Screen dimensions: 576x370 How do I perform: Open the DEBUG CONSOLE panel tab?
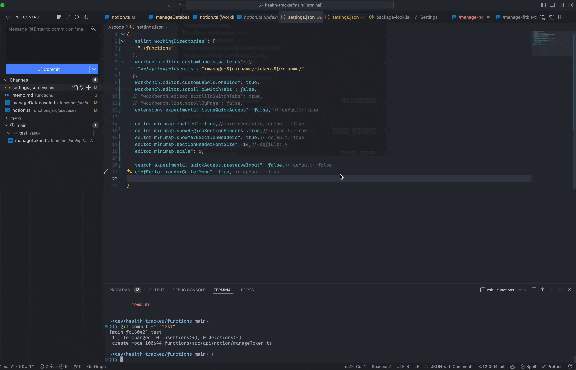[189, 290]
